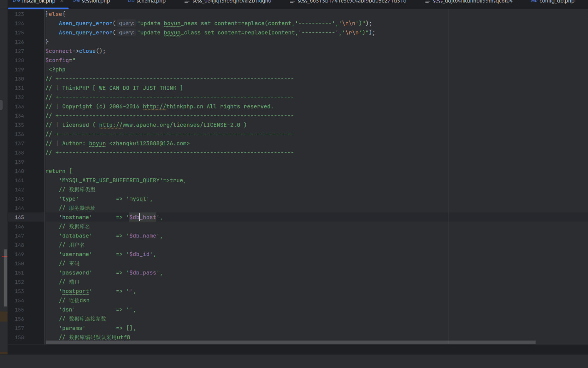Image resolution: width=588 pixels, height=368 pixels.
Task: Click the horizontal scrollbar under the editor
Action: [290, 342]
